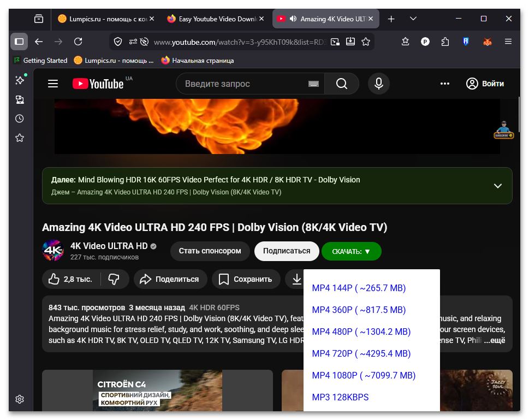Viewport: 529px width, 420px height.
Task: Choose MP4 480P download option
Action: coord(361,332)
